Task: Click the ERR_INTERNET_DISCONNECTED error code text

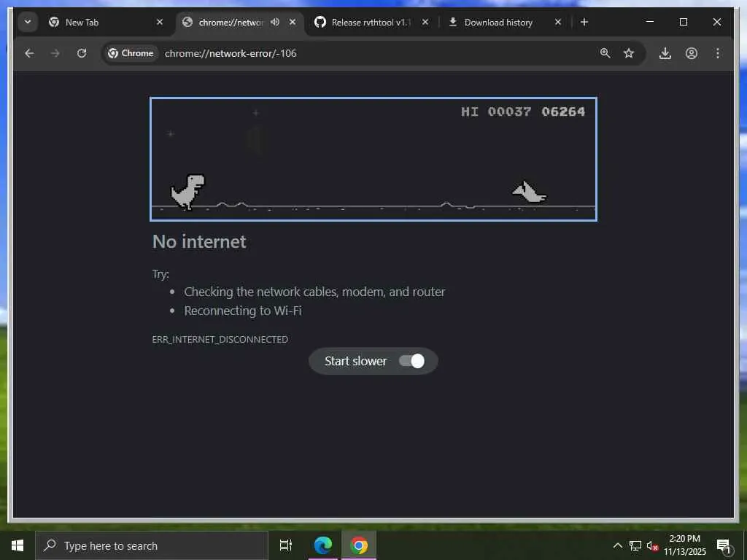Action: coord(220,339)
